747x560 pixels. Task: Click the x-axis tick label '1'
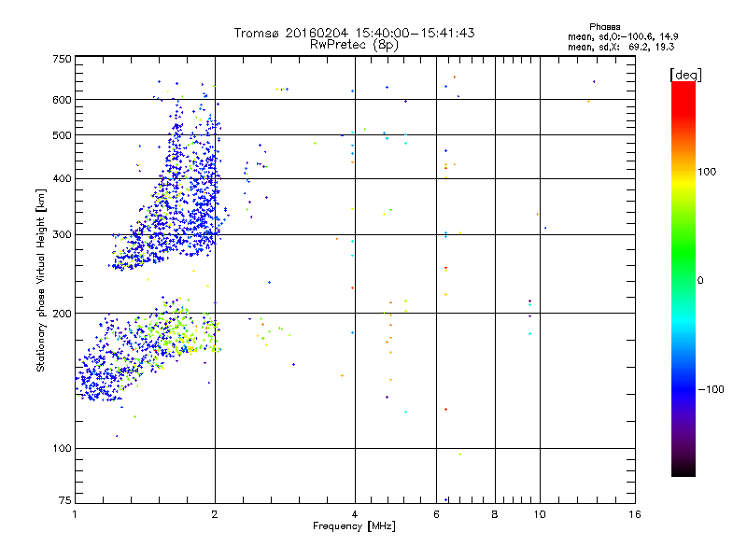point(75,514)
